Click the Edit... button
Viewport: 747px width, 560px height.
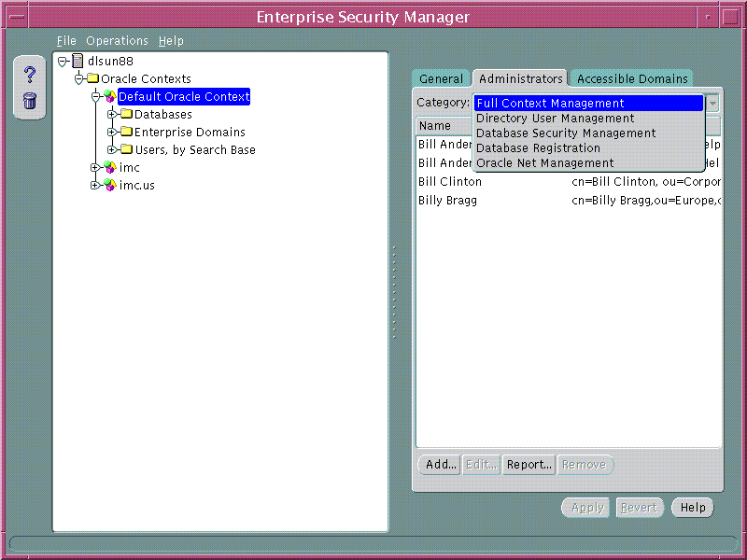tap(482, 464)
